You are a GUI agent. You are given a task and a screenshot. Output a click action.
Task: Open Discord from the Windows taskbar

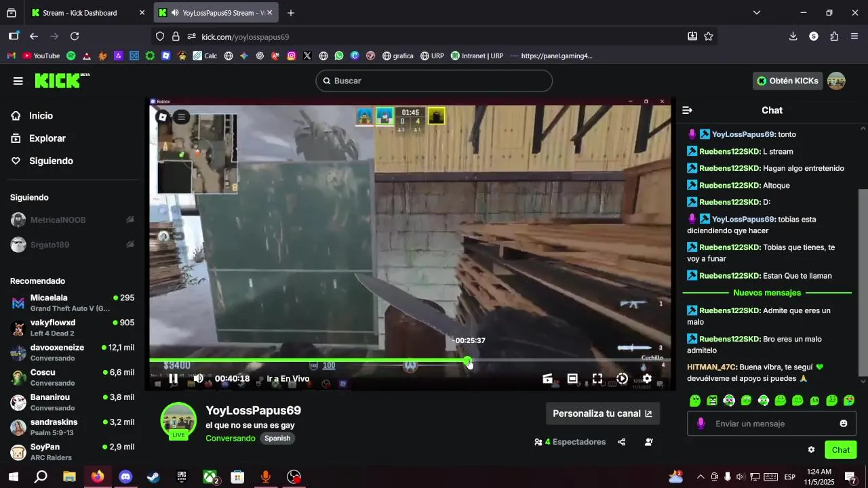pyautogui.click(x=125, y=477)
